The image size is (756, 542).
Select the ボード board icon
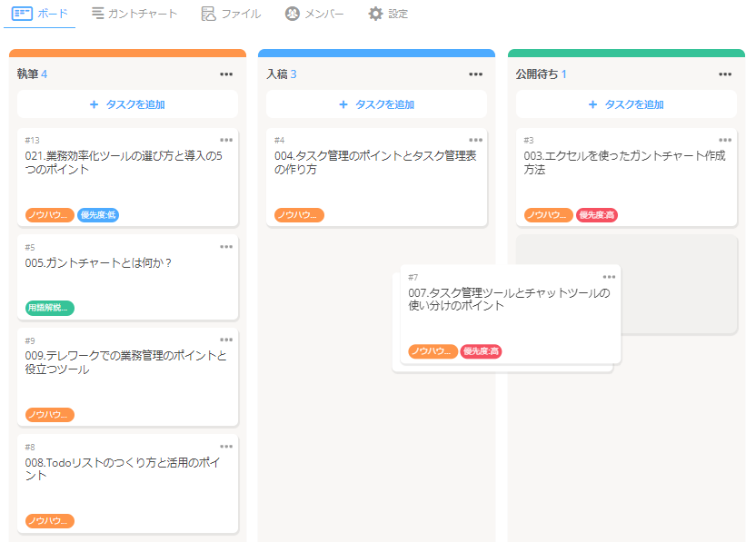[22, 14]
